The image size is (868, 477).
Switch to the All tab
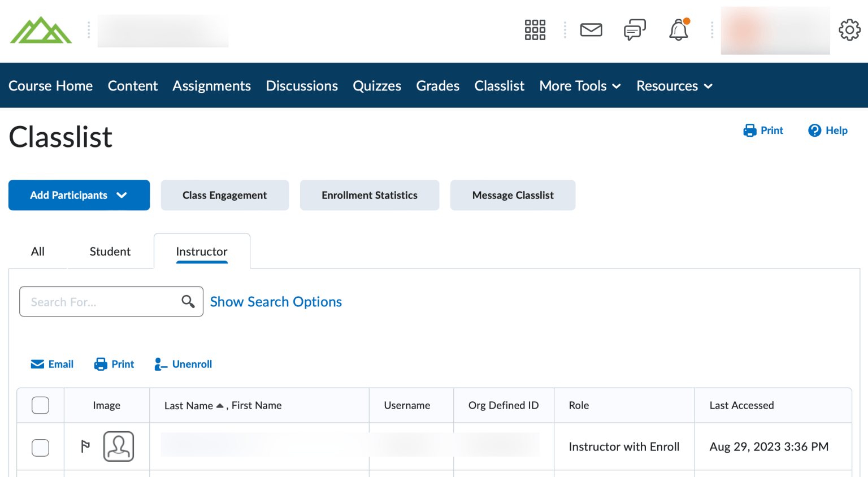coord(38,251)
